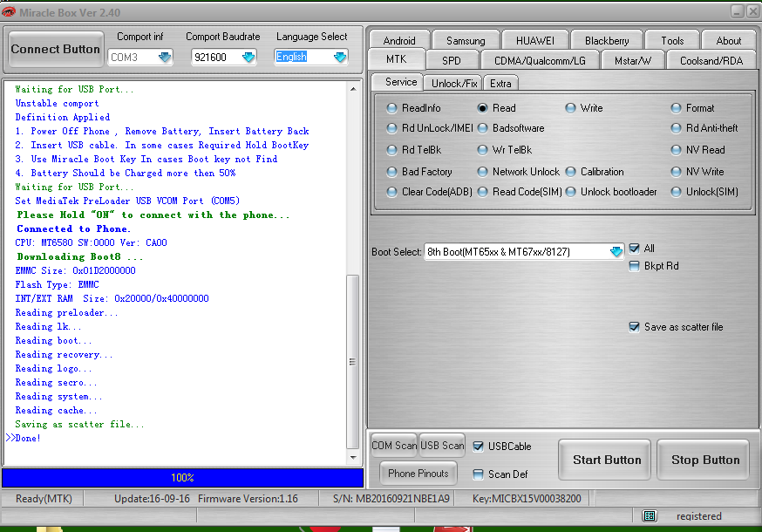The image size is (762, 532).
Task: Enable the Bkpt Rd checkbox
Action: (634, 266)
